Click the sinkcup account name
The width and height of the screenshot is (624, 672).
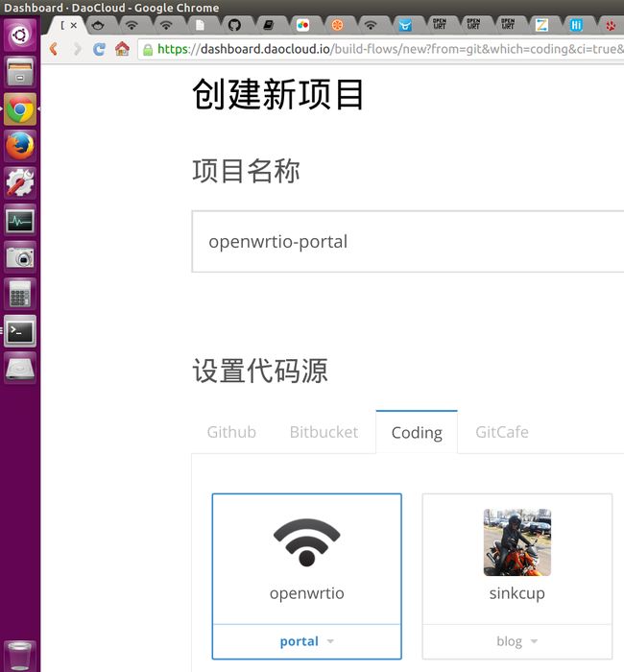click(x=517, y=593)
